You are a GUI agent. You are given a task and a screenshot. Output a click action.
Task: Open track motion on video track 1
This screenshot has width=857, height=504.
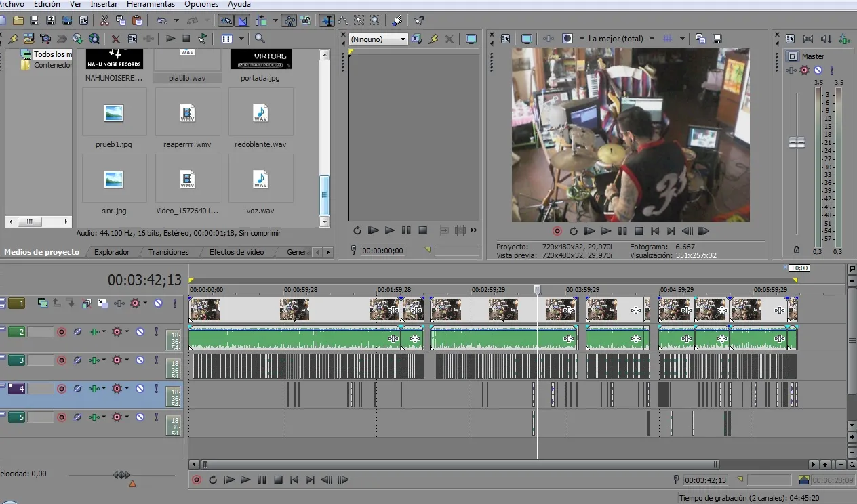coord(102,303)
